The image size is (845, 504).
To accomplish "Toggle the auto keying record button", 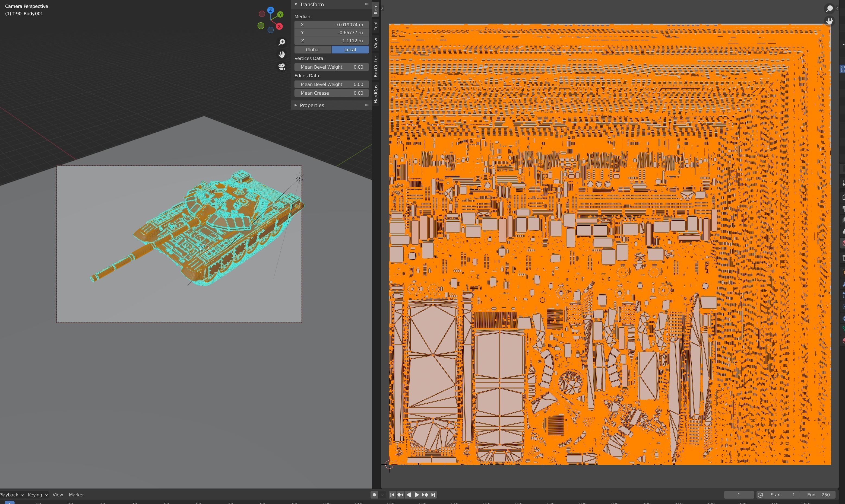I will tap(374, 495).
